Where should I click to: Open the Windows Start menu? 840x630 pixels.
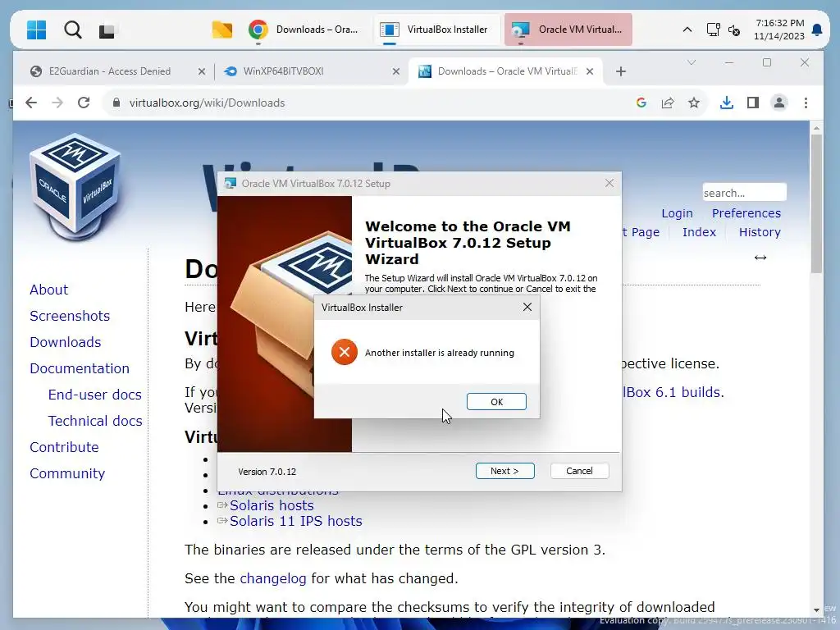(x=36, y=30)
